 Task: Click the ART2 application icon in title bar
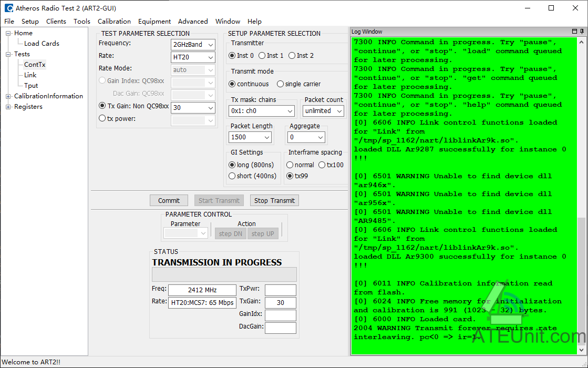coord(8,8)
